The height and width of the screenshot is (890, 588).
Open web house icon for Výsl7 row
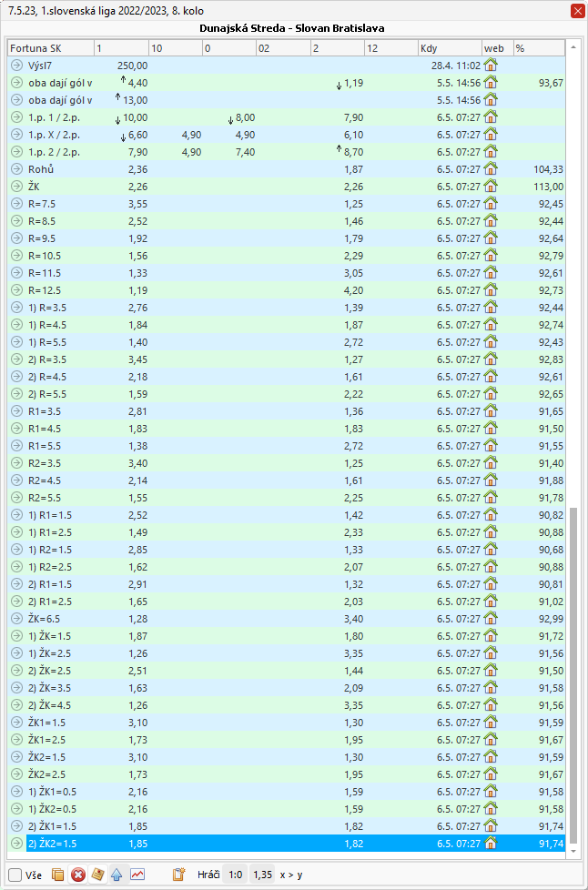point(491,66)
